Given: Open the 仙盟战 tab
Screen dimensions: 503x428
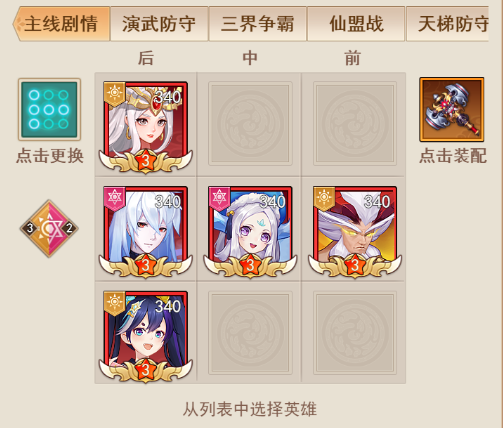Looking at the screenshot, I should tap(356, 24).
